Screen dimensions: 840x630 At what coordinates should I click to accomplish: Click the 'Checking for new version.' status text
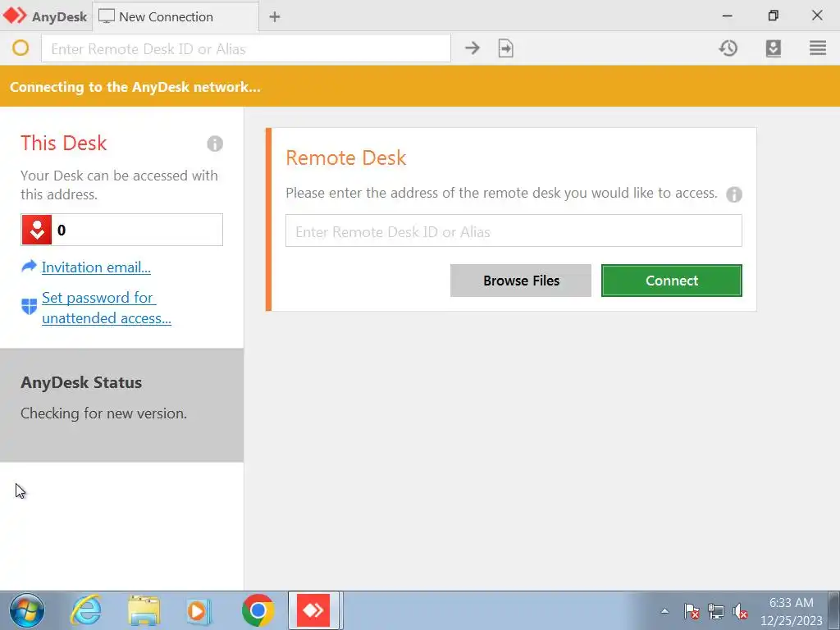click(103, 413)
